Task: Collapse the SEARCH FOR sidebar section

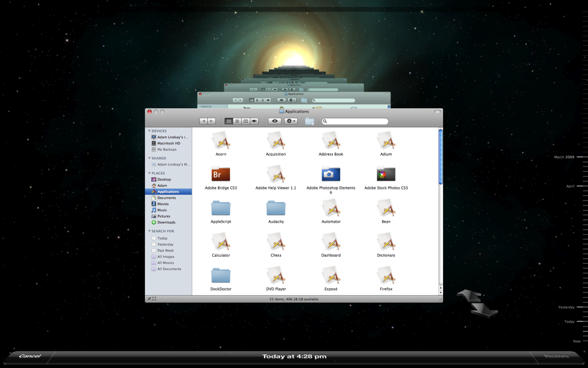Action: 150,231
